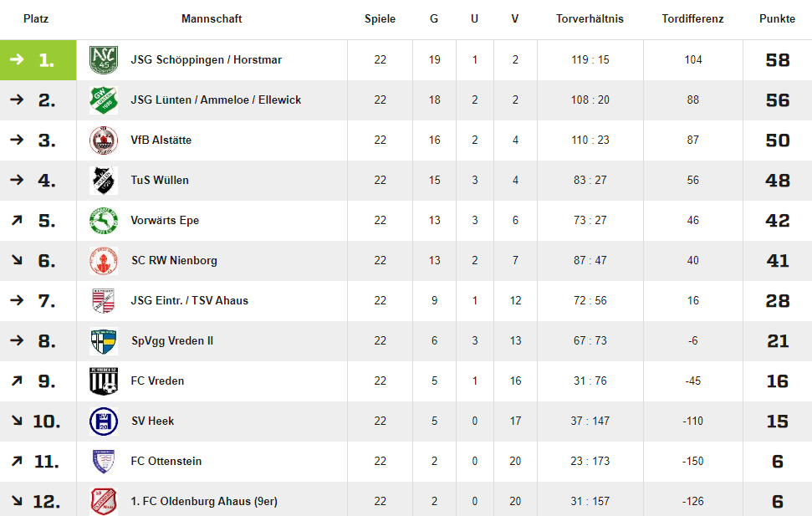Click the SC RW Nienborg red crest
812x516 pixels.
tap(104, 261)
